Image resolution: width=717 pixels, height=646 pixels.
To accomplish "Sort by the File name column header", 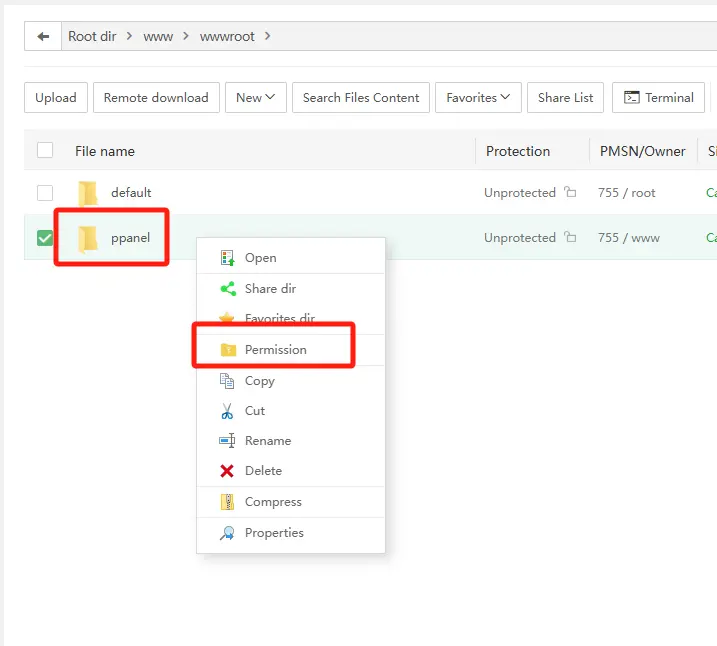I will click(x=105, y=151).
